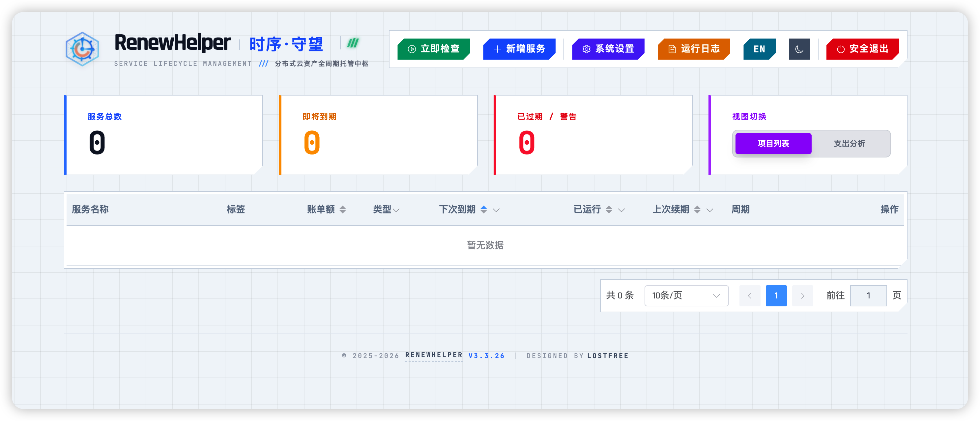Sort table by 账单额 arrows
The image size is (980, 421).
[x=342, y=210]
